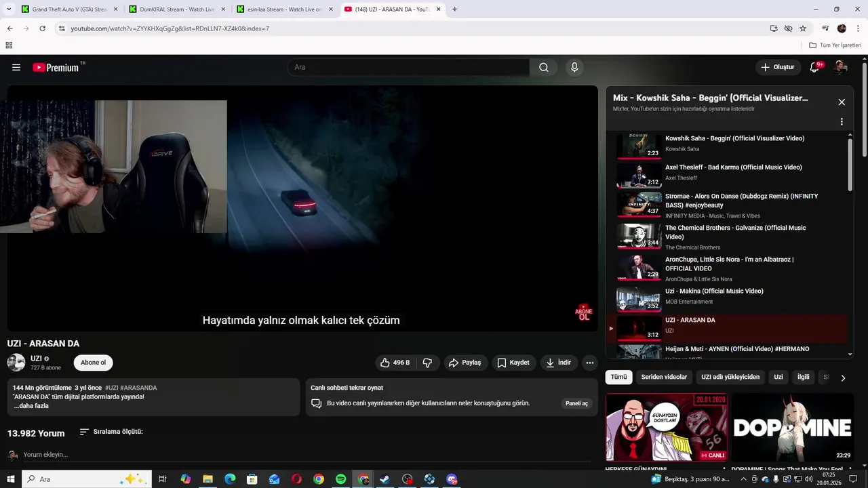Select the Uzi filter chip
This screenshot has width=868, height=488.
(778, 377)
